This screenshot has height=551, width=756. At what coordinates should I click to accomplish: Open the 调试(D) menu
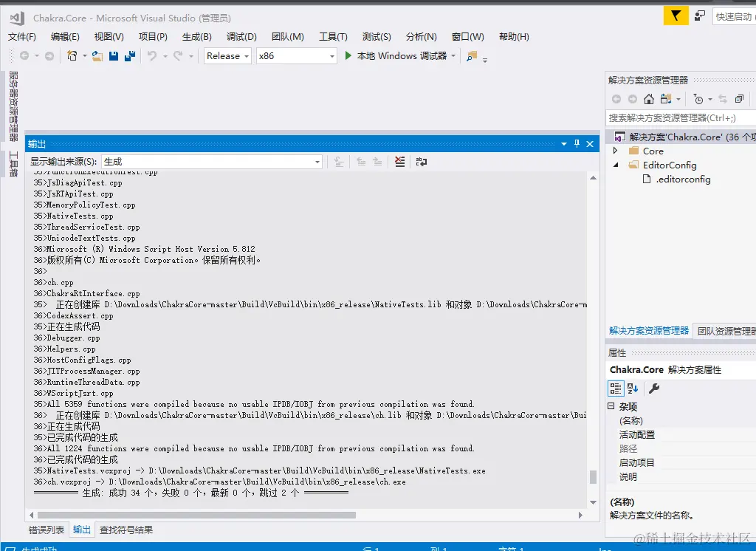pyautogui.click(x=241, y=37)
